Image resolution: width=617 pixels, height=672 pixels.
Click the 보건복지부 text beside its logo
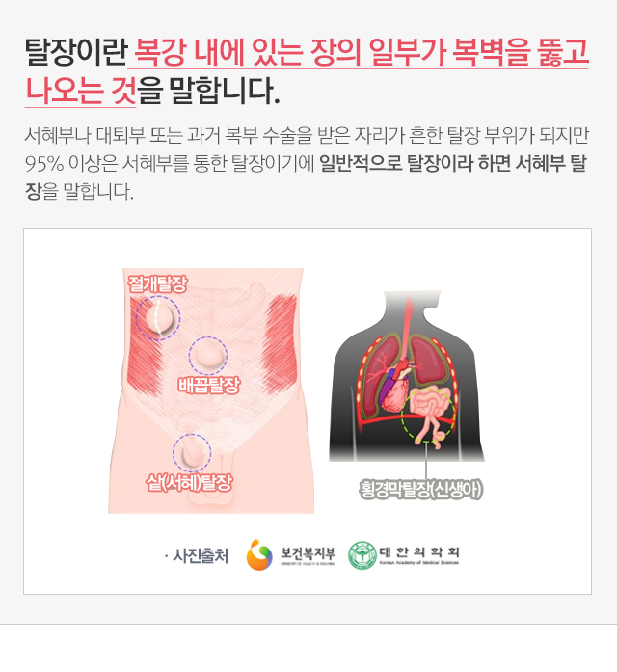(x=308, y=553)
